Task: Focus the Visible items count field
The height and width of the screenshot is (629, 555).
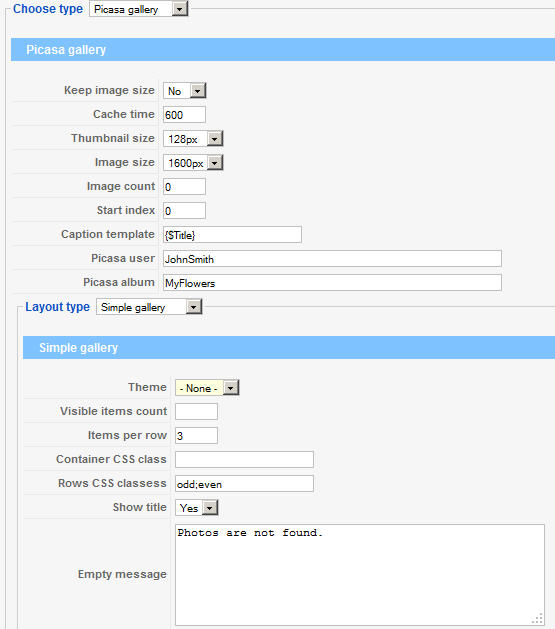Action: (x=196, y=412)
